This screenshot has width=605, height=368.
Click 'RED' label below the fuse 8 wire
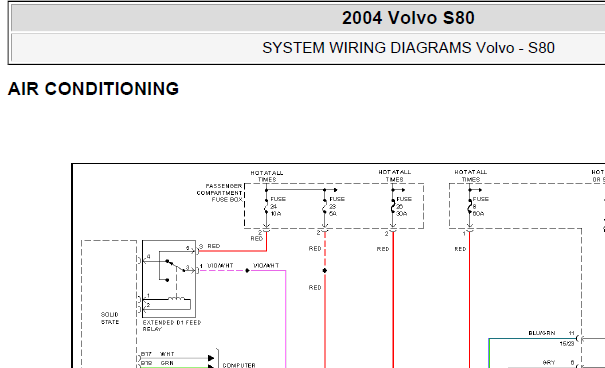click(x=460, y=249)
